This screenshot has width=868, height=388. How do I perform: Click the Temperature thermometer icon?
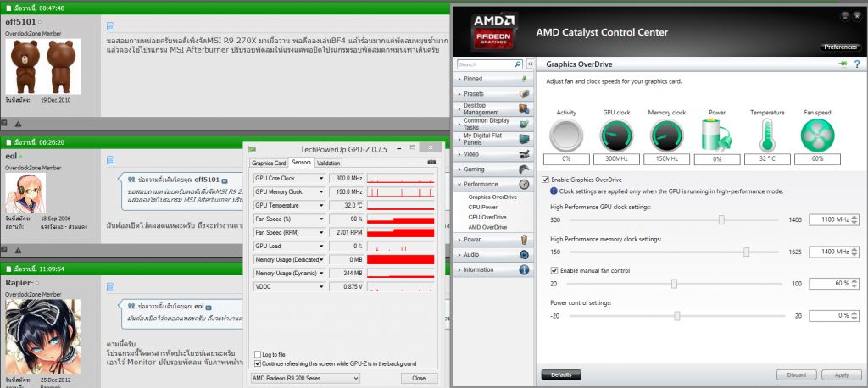click(x=767, y=136)
